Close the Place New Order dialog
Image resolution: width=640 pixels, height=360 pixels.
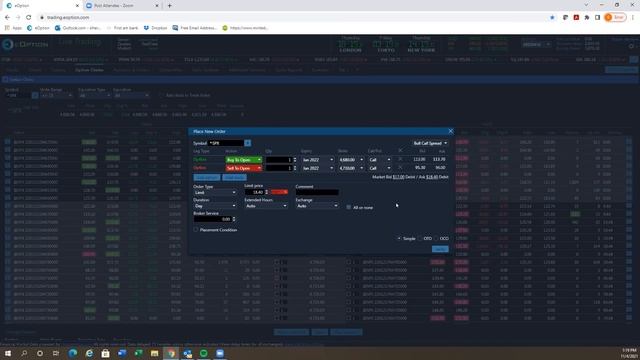click(x=451, y=131)
